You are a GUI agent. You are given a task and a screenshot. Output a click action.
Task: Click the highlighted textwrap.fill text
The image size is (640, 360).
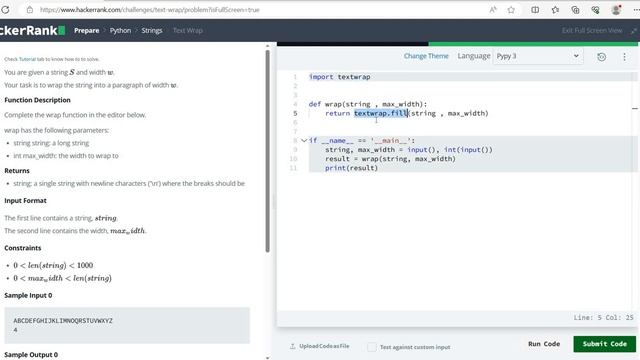381,113
